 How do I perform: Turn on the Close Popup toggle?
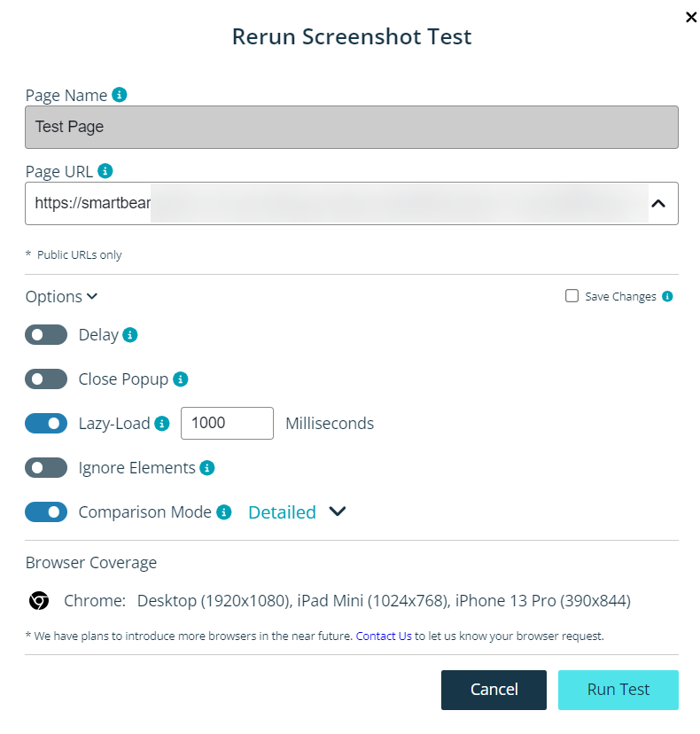tap(46, 379)
